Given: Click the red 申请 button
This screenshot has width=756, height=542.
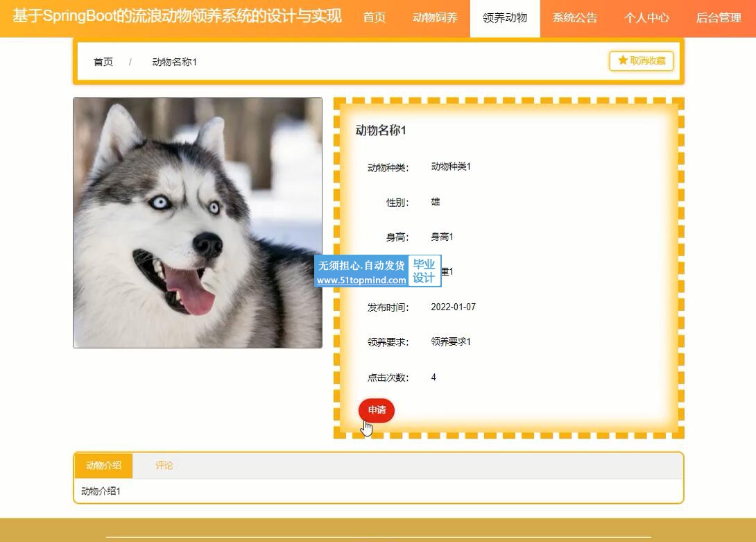Looking at the screenshot, I should pyautogui.click(x=377, y=410).
